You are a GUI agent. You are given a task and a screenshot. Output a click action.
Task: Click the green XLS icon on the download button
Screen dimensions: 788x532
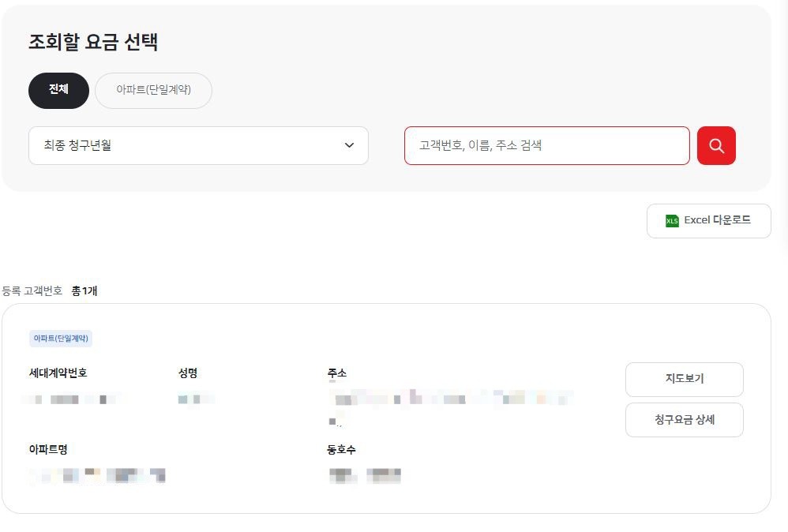(672, 220)
